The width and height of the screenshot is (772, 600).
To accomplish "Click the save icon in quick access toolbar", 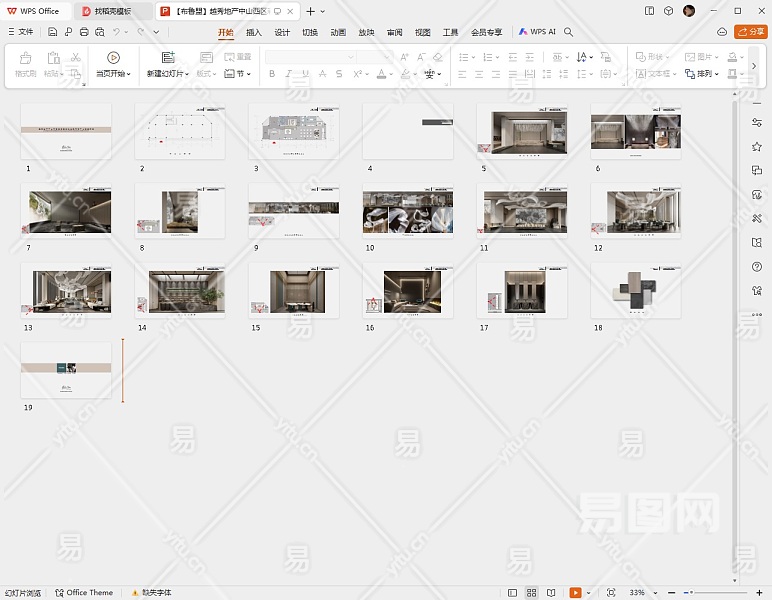I will [x=53, y=32].
